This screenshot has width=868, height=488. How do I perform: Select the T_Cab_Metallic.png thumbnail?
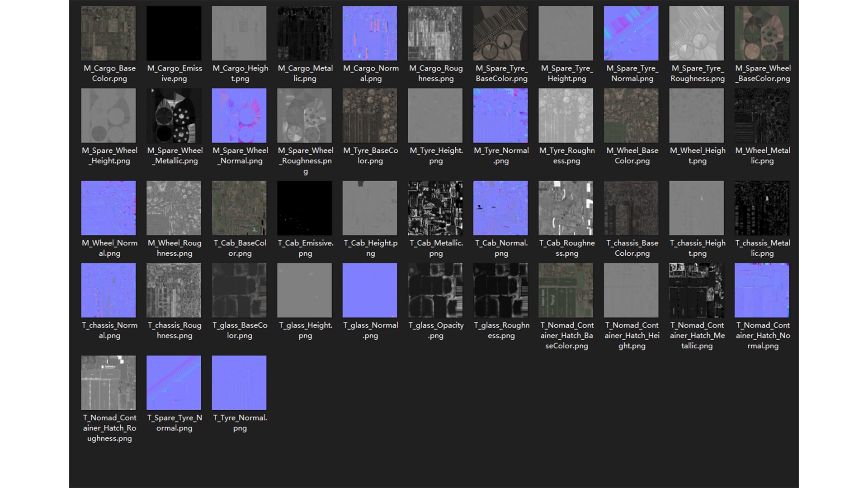click(x=435, y=208)
